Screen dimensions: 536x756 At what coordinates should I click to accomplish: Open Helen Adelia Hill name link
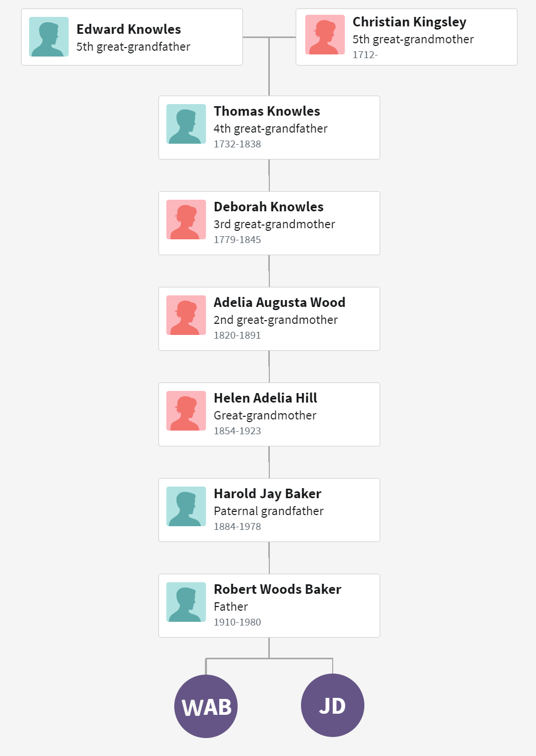coord(265,398)
